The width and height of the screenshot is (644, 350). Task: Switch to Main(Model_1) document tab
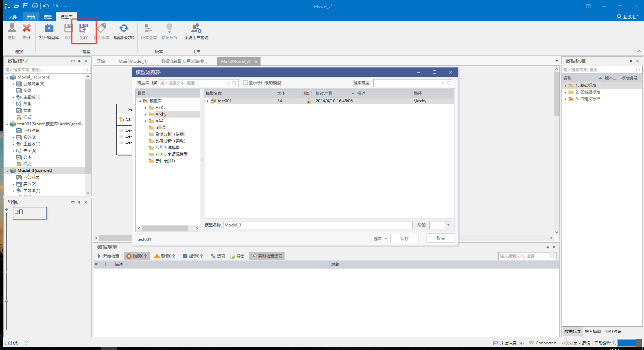tap(133, 61)
